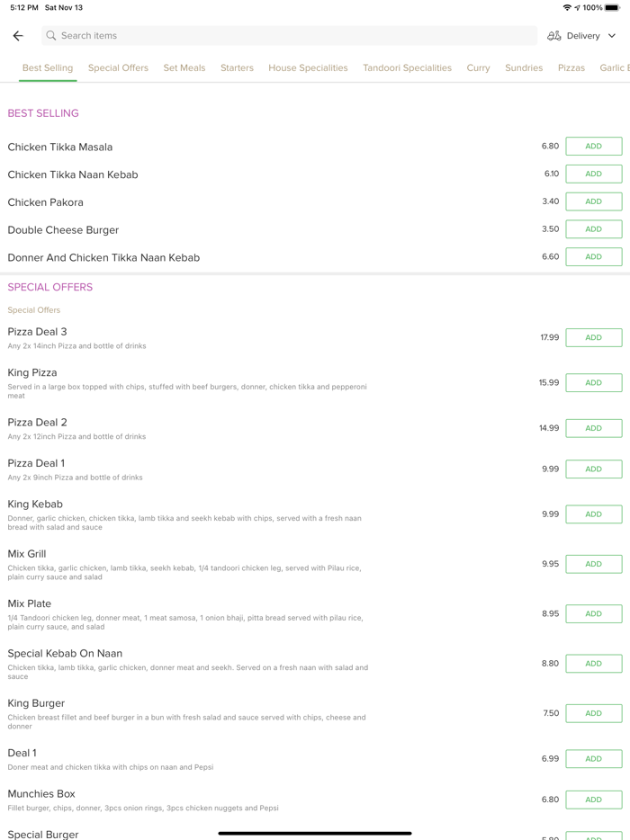
Task: Add King Kebab to the order
Action: point(593,514)
